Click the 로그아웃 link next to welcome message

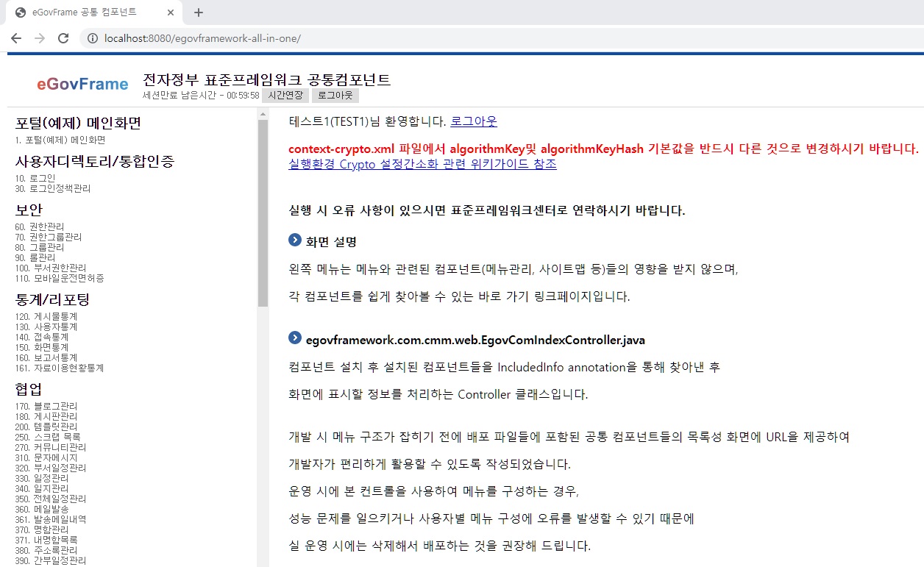(474, 121)
